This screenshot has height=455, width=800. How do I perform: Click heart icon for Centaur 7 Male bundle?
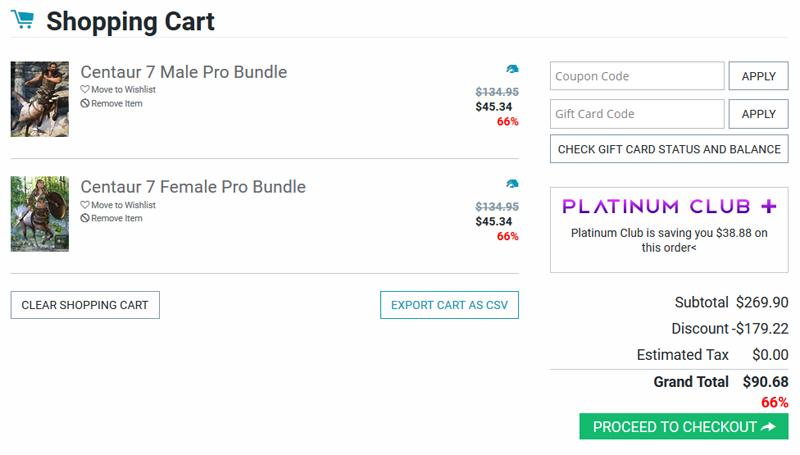tap(85, 90)
